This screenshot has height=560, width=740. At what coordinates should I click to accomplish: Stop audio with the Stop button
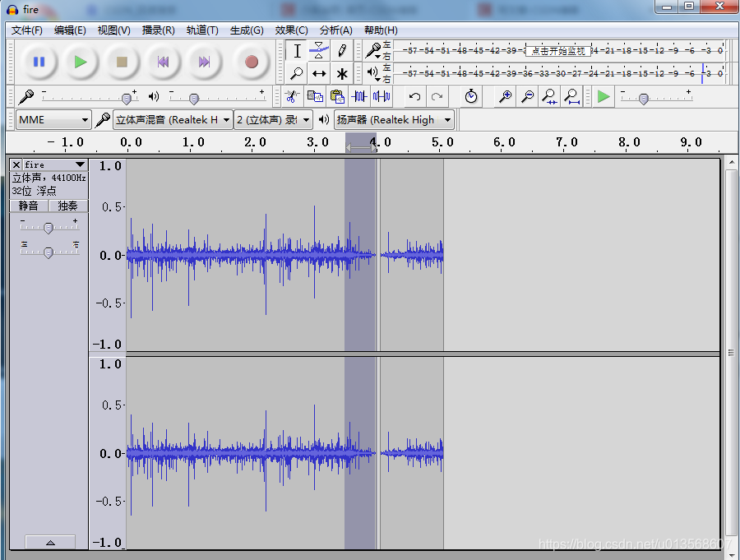point(122,62)
